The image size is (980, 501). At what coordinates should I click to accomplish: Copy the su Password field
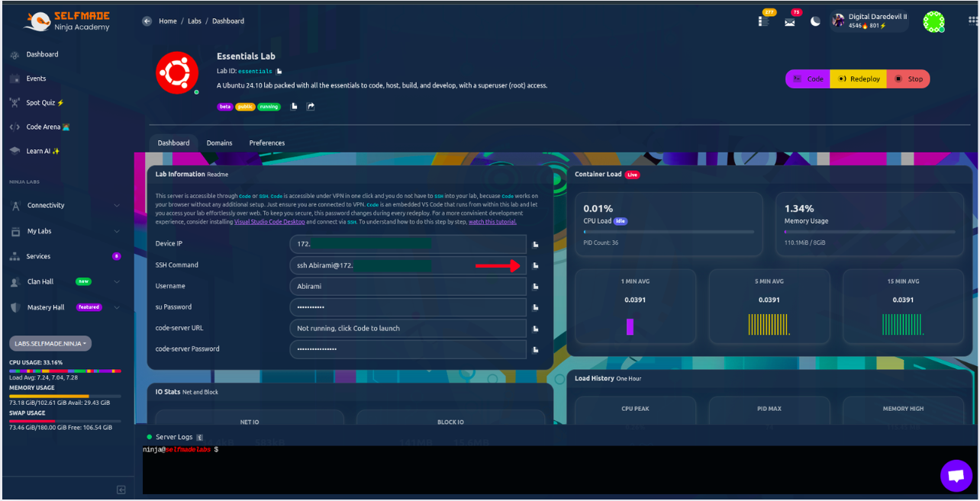click(x=536, y=307)
